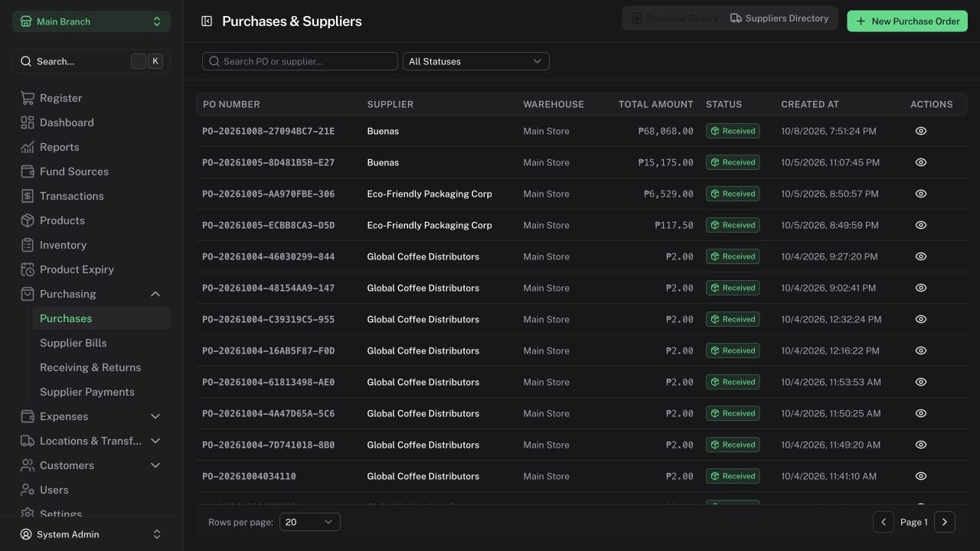
Task: Click the Created At column header
Action: click(810, 104)
